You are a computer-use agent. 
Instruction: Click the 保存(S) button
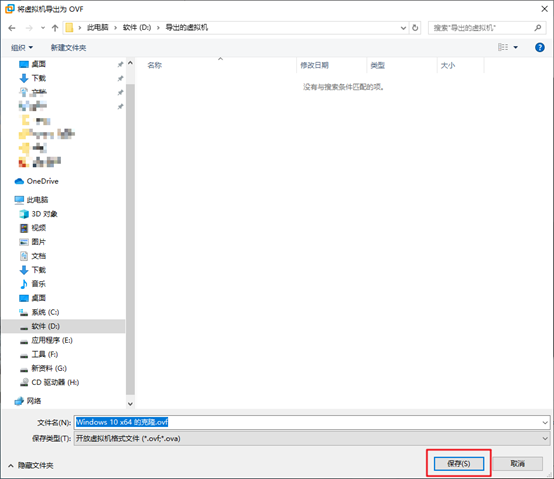pos(459,463)
